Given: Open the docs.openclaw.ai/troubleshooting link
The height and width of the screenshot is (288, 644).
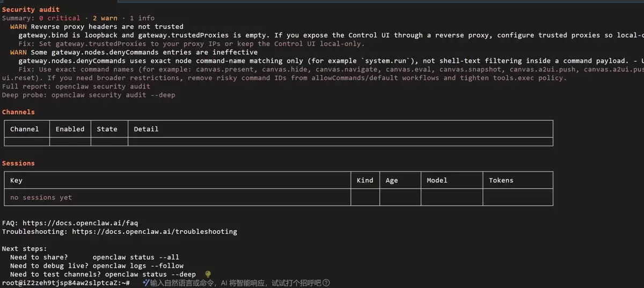Looking at the screenshot, I should tap(155, 231).
